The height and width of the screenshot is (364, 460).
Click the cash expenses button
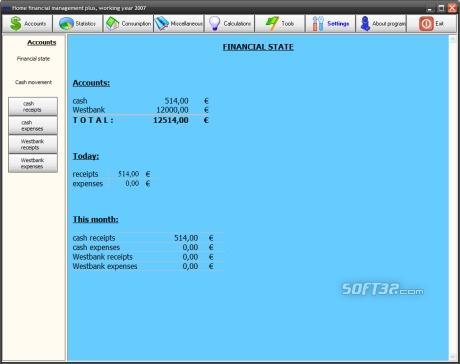(x=33, y=126)
